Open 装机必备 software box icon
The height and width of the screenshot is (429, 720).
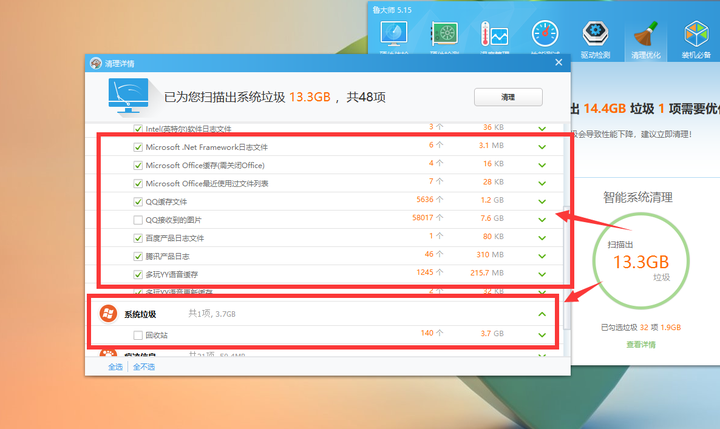point(696,40)
